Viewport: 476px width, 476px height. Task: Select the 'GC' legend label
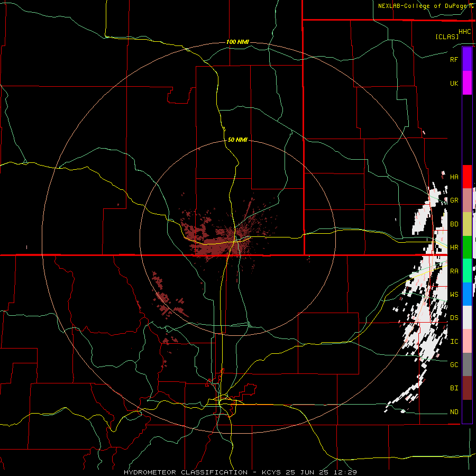coord(454,364)
